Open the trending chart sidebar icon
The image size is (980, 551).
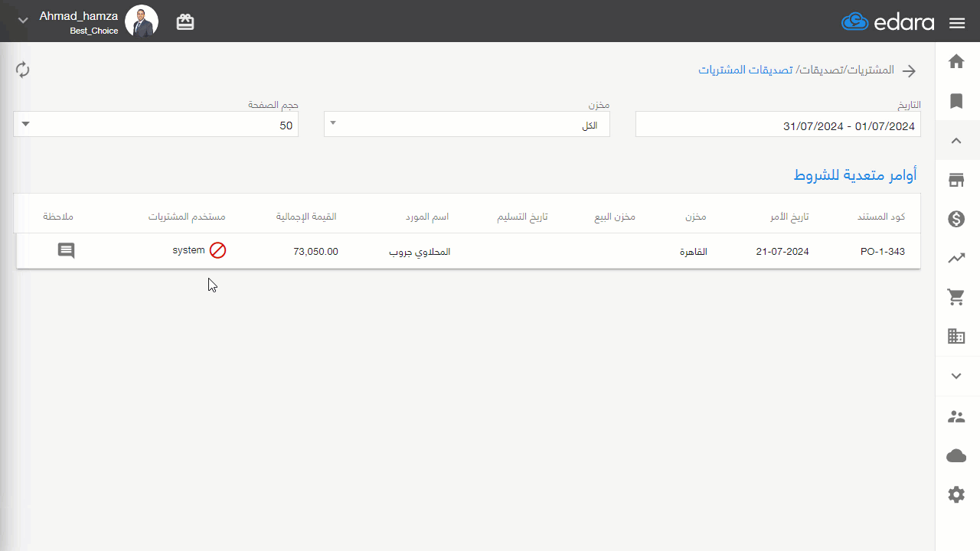[x=956, y=259]
